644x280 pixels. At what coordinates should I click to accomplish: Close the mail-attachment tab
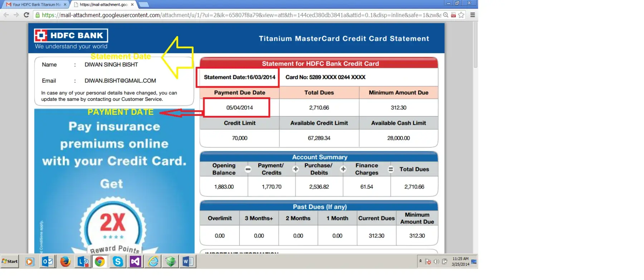point(132,5)
